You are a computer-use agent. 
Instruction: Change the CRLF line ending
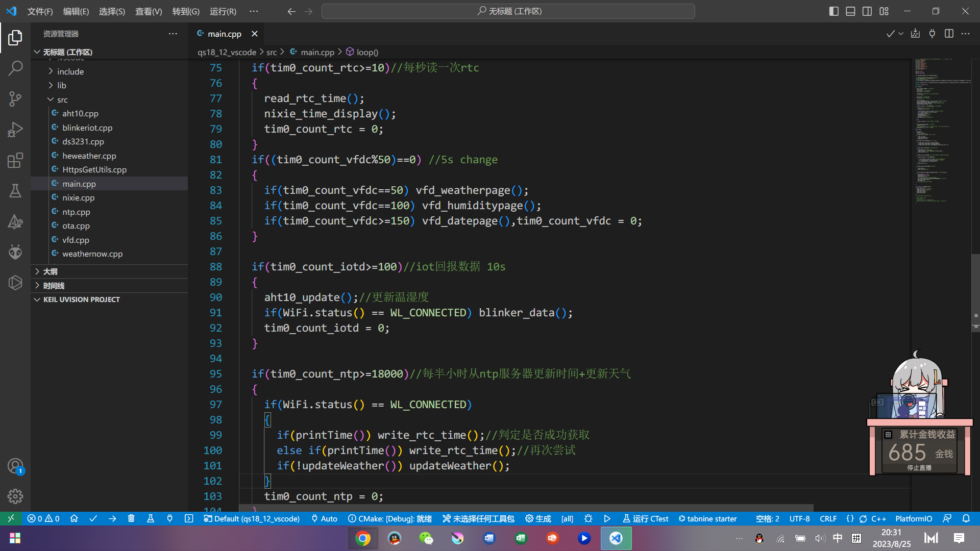[x=828, y=518]
